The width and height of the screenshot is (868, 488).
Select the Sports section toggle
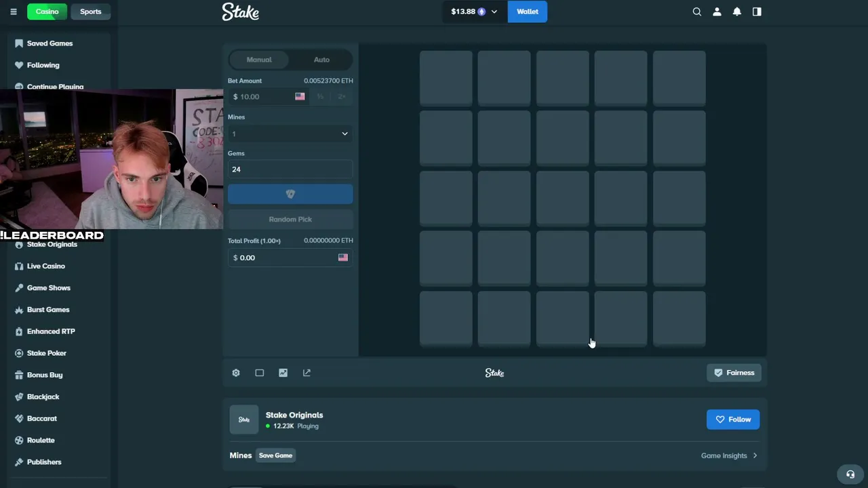[90, 12]
